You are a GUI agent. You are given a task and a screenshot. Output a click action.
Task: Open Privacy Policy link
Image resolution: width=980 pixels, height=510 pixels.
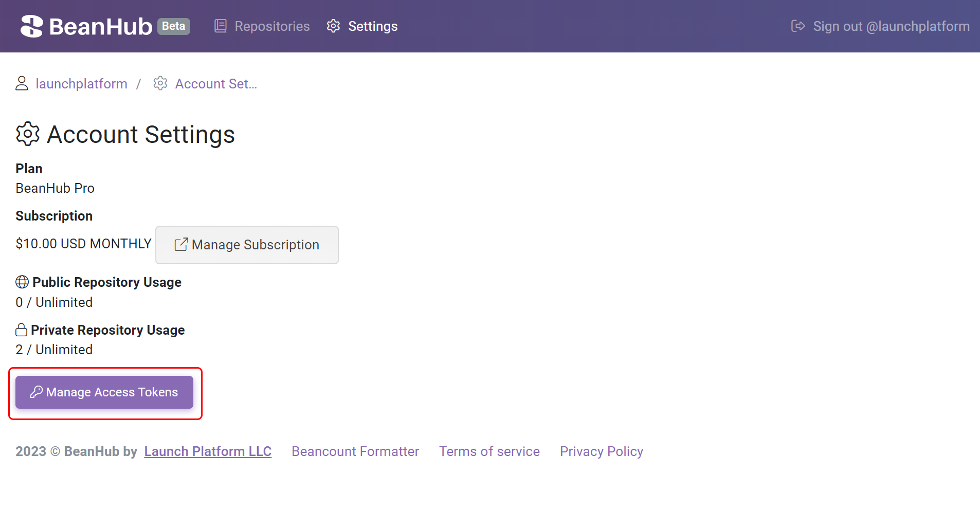point(602,451)
